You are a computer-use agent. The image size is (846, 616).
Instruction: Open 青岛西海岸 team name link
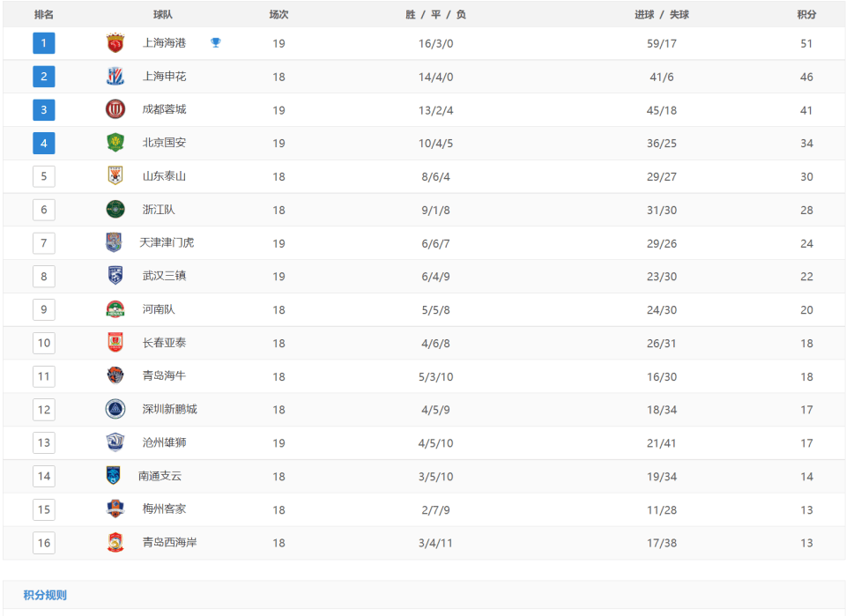[169, 542]
